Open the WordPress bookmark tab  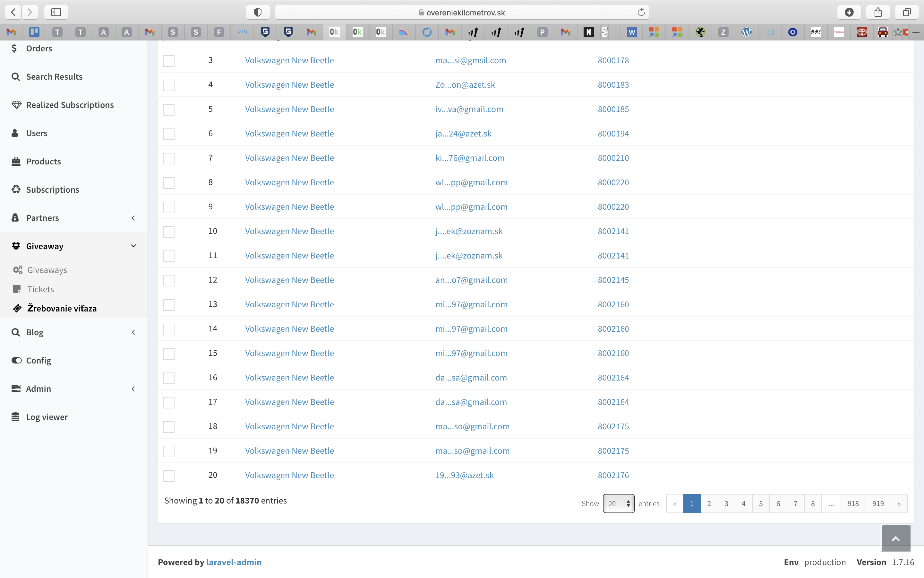pos(747,32)
